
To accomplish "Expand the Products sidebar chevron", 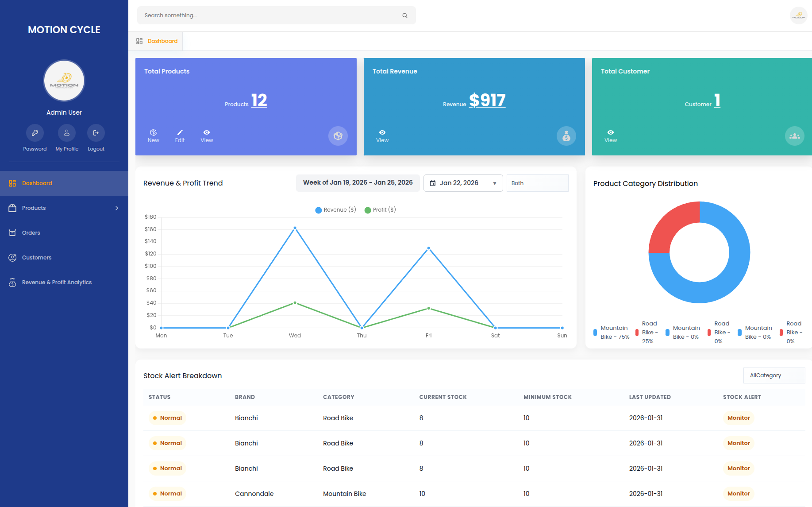I will point(116,208).
